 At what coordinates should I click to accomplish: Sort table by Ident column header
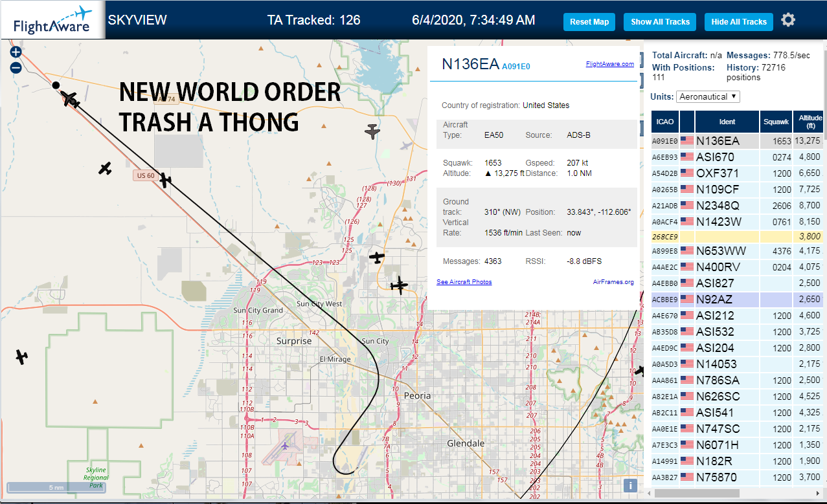click(727, 122)
